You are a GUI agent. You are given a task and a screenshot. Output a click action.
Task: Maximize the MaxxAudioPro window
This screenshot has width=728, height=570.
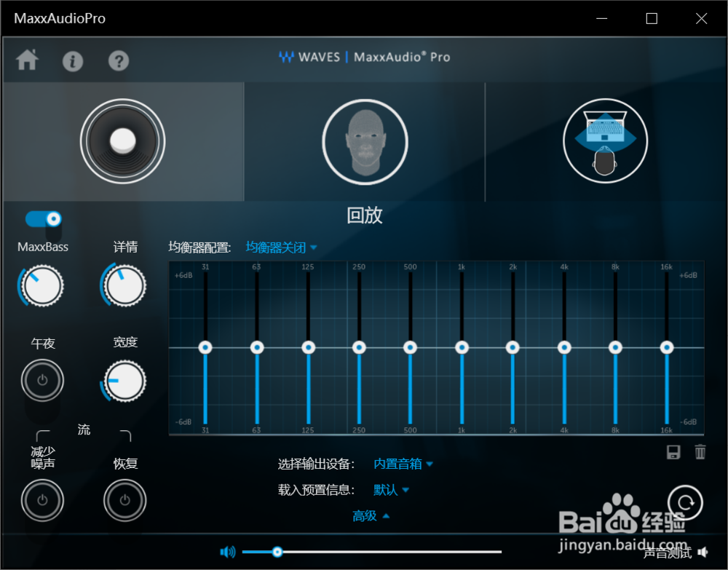[652, 19]
